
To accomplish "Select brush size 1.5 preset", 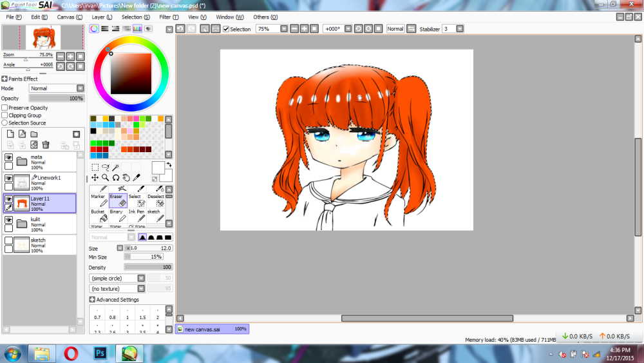I will tap(142, 313).
